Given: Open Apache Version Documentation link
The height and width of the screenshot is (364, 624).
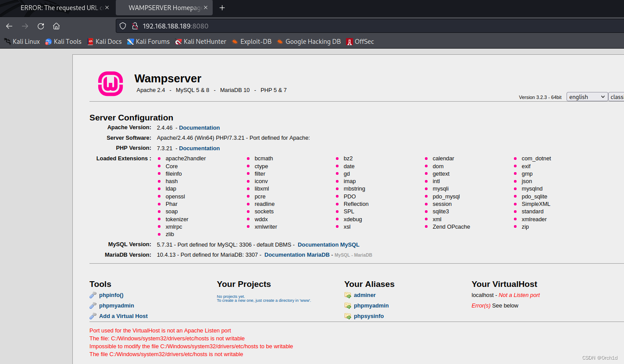Looking at the screenshot, I should point(200,128).
